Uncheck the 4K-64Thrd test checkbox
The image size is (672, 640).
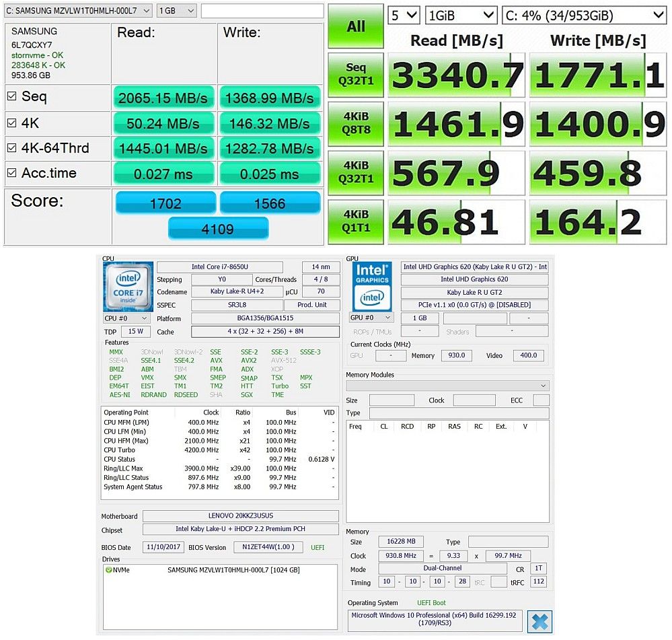pyautogui.click(x=12, y=148)
